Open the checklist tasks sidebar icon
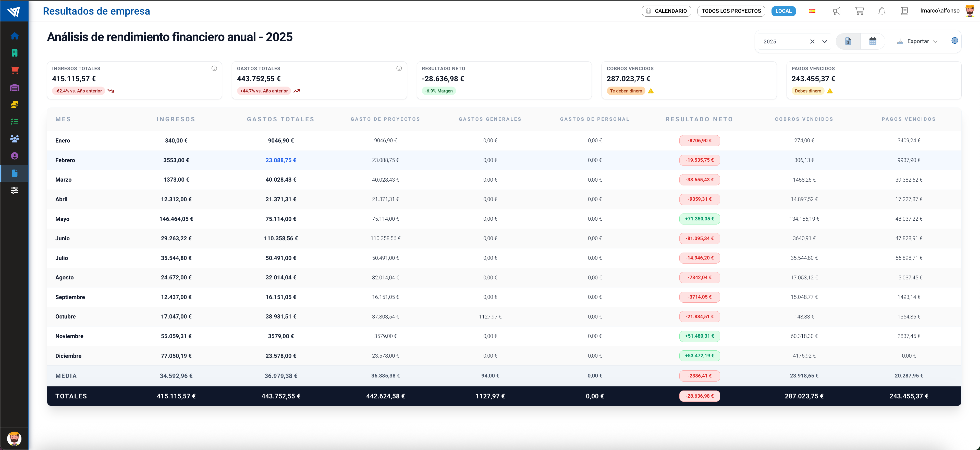Screen dimensions: 980x450 (15, 122)
